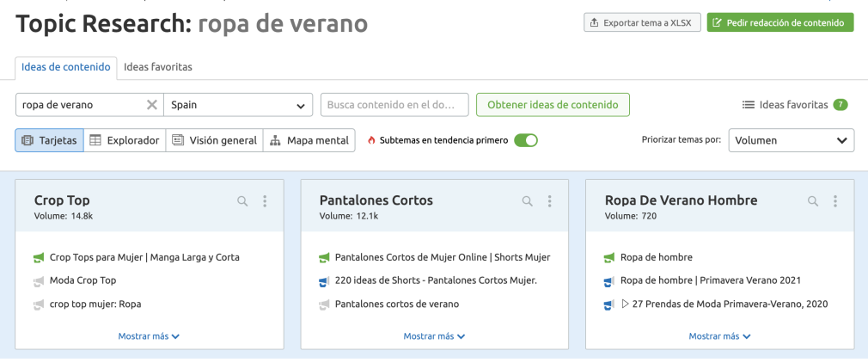Viewport: 868px width, 363px height.
Task: Switch to the Tarjetas view
Action: [x=49, y=140]
